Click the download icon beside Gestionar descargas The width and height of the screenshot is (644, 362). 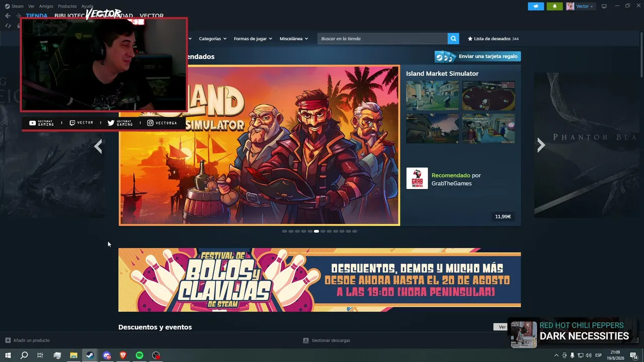pyautogui.click(x=306, y=340)
